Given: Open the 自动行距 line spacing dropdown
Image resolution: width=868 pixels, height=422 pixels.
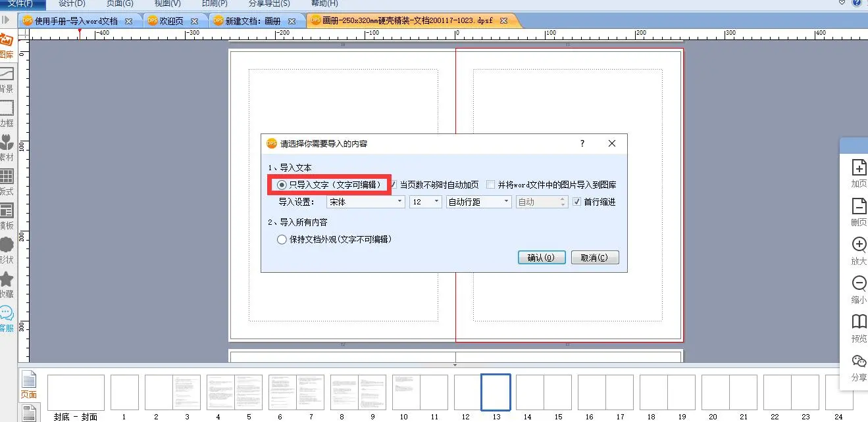Looking at the screenshot, I should (x=478, y=202).
